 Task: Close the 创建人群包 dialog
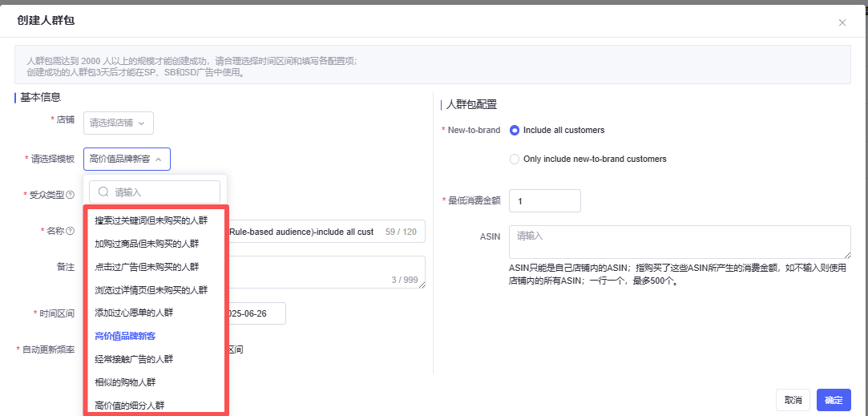tap(842, 22)
